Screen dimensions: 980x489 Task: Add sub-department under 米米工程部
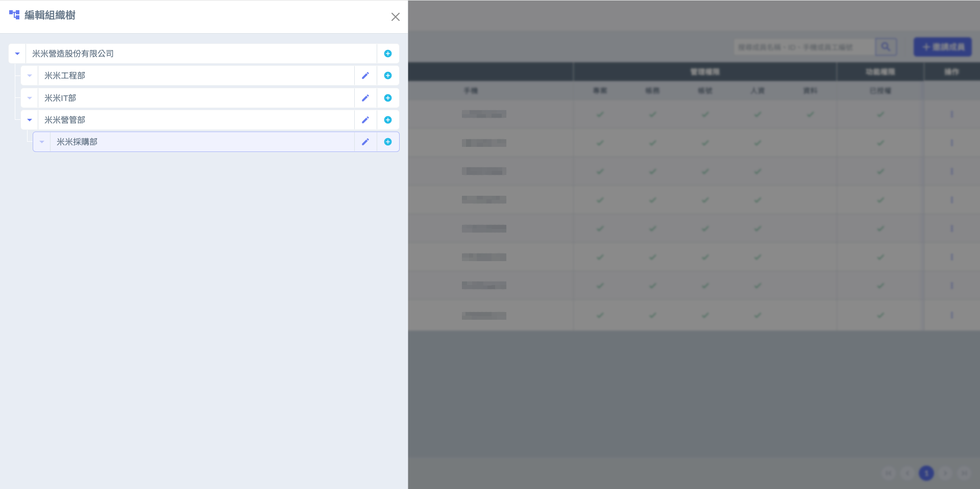click(x=388, y=75)
